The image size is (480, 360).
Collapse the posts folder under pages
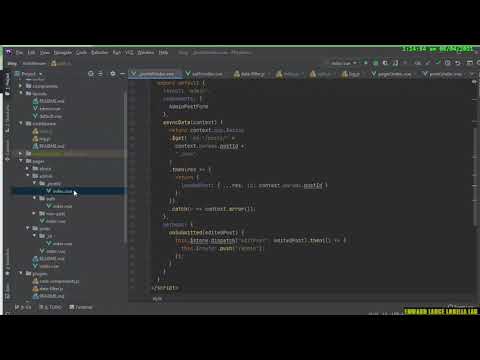click(28, 228)
